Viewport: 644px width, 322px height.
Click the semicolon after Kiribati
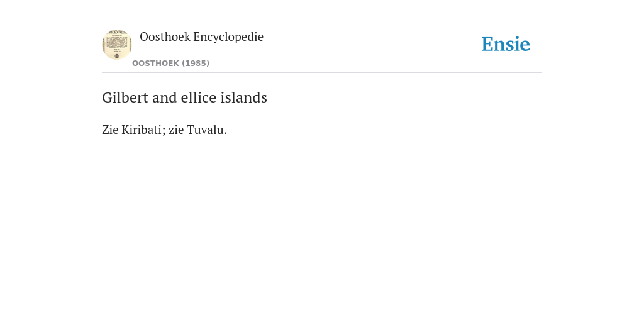click(x=164, y=131)
